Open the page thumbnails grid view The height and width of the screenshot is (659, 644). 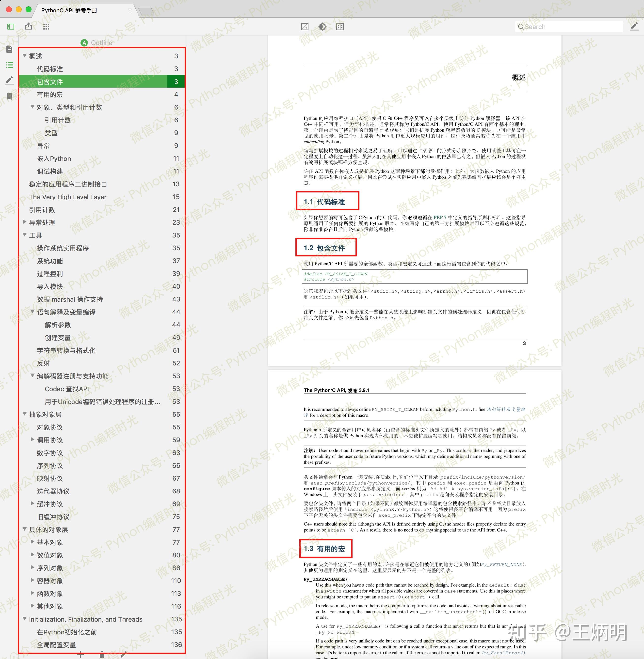[x=46, y=26]
